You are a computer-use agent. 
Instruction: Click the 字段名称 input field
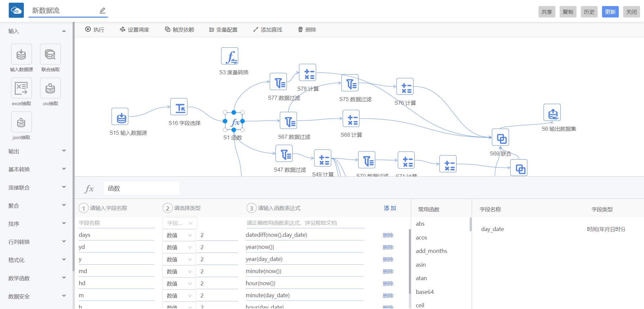pyautogui.click(x=117, y=223)
